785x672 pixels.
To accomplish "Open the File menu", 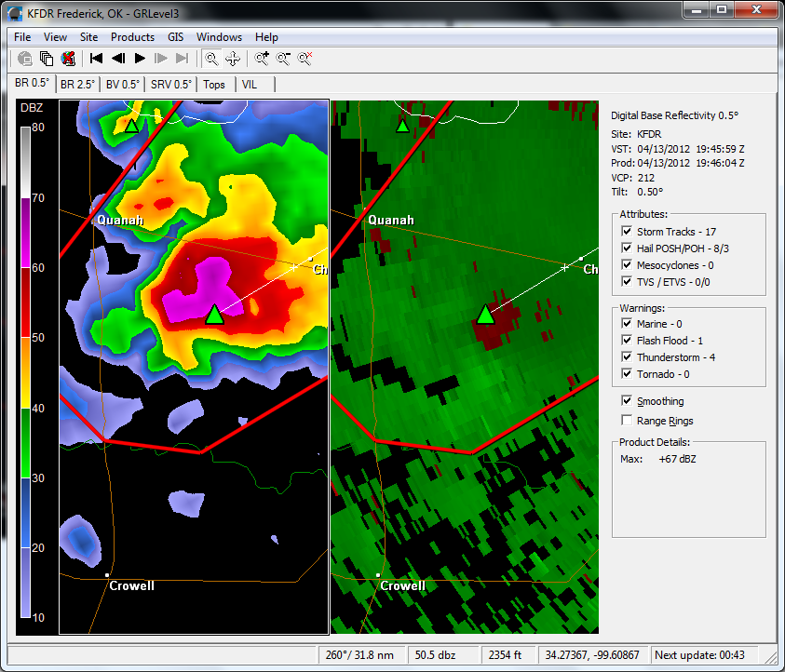I will pyautogui.click(x=22, y=37).
